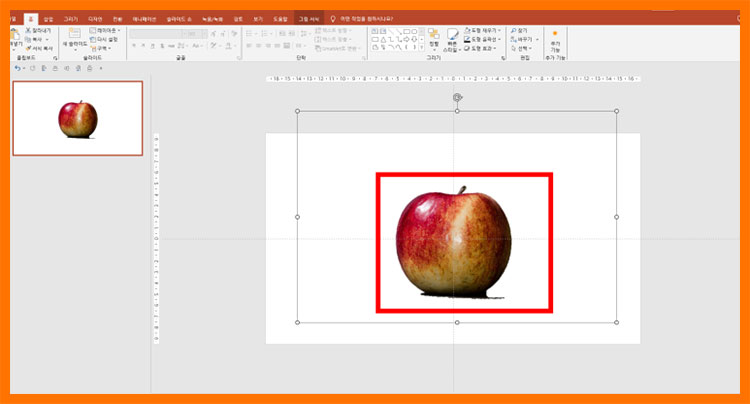Image resolution: width=750 pixels, height=404 pixels.
Task: Open the 선택 (Select) dropdown
Action: coord(521,49)
